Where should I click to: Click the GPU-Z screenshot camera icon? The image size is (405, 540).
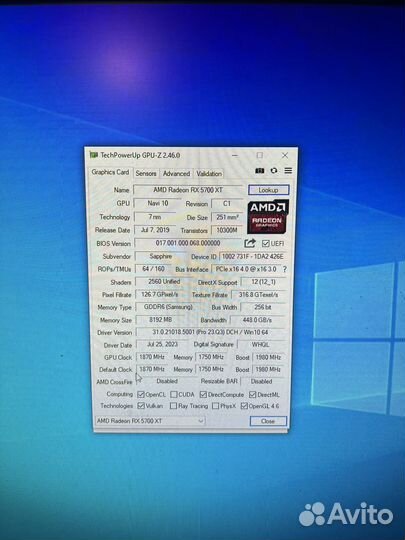coord(260,171)
